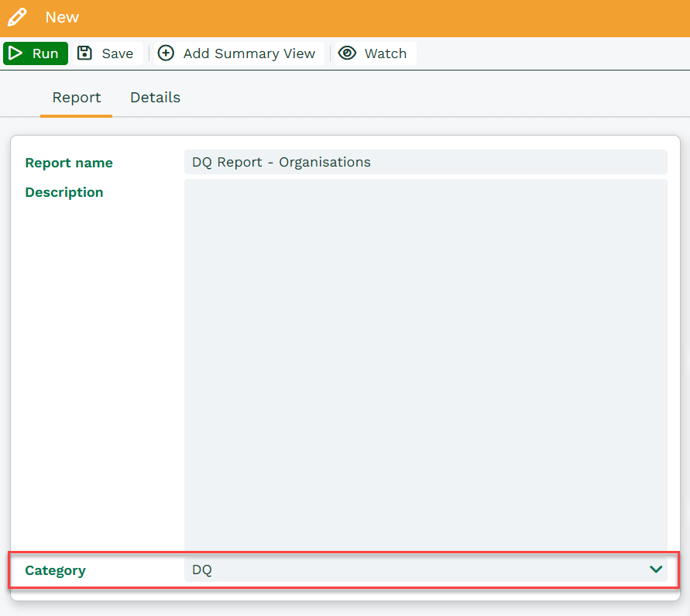
Task: Expand the Category chevron arrow
Action: [656, 570]
